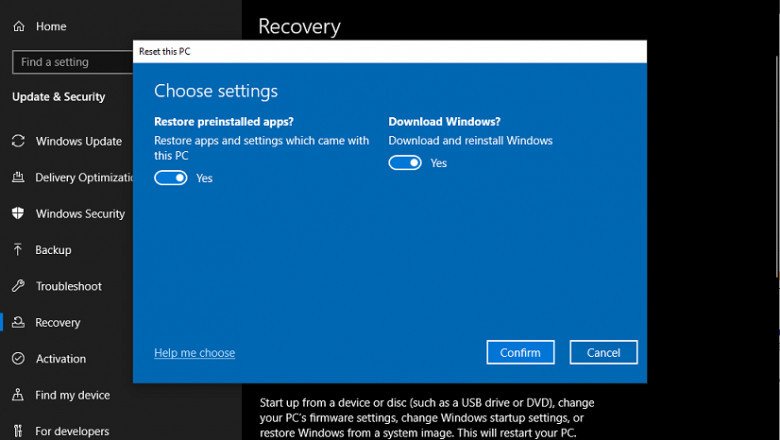Click the 'Choose settings' heading
This screenshot has width=780, height=440.
(216, 91)
